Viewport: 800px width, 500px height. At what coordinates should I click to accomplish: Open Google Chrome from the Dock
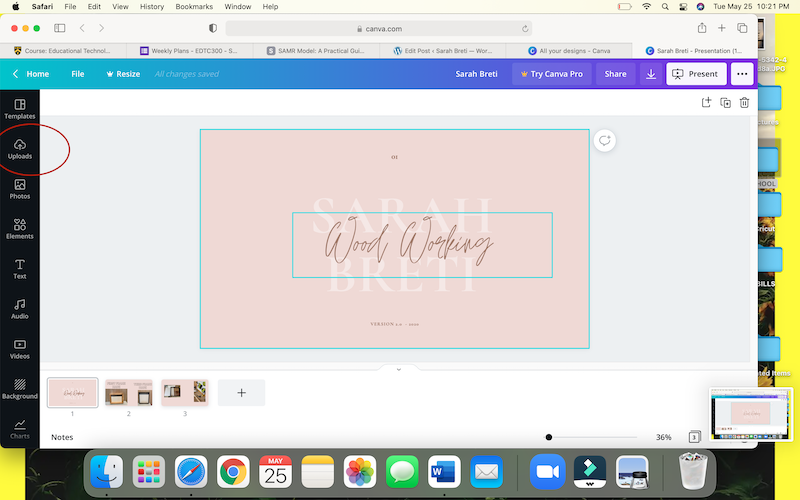click(x=233, y=471)
